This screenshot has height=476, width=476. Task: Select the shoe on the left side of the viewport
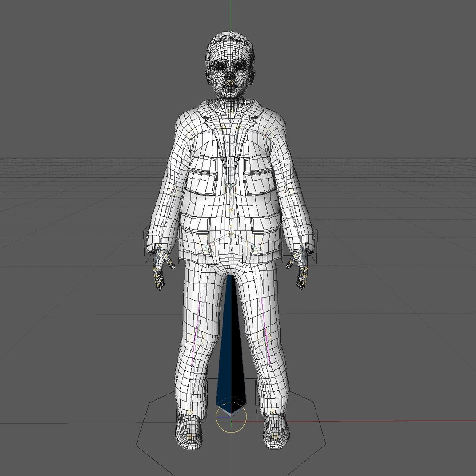189,431
